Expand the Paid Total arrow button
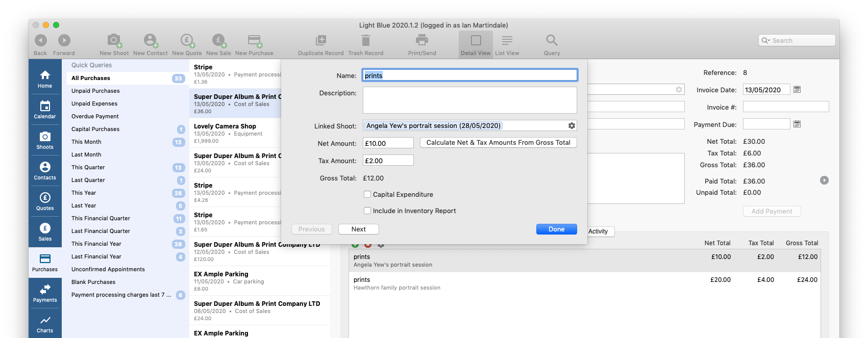The width and height of the screenshot is (868, 338). tap(824, 180)
